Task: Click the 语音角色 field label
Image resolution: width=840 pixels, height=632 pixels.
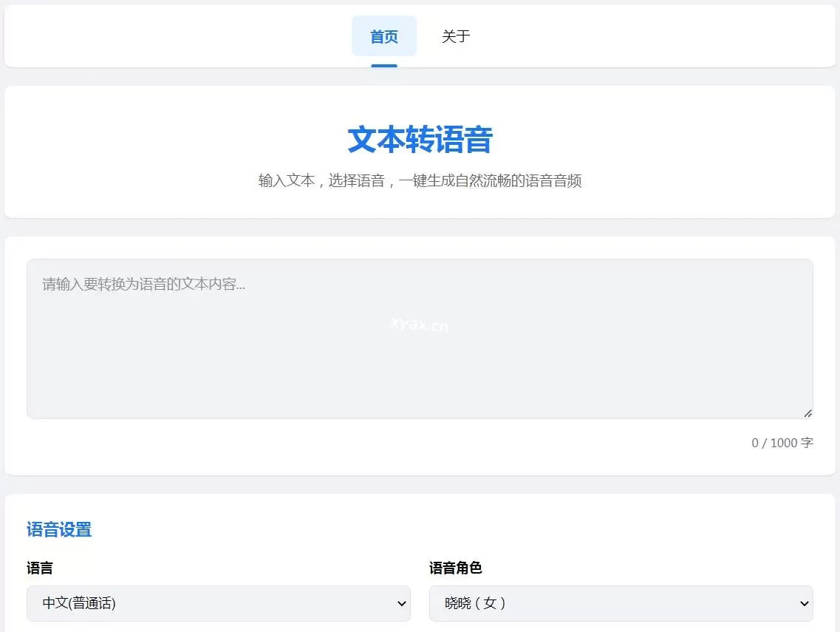Action: [x=455, y=568]
